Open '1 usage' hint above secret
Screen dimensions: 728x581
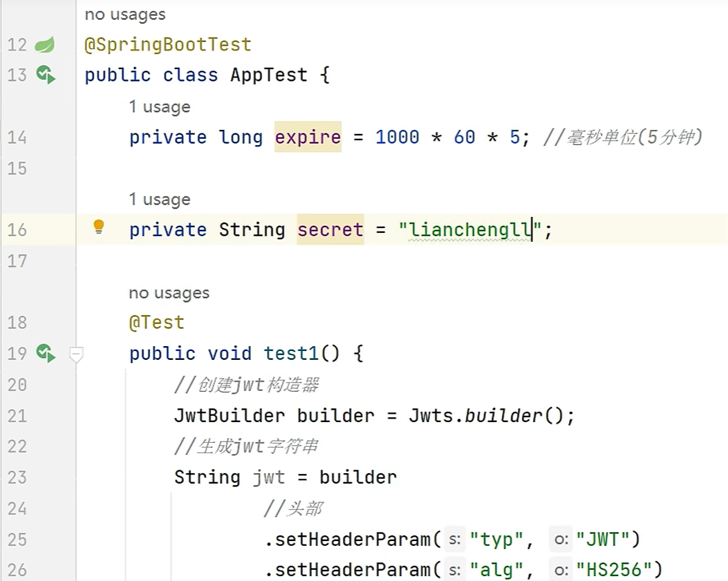click(x=160, y=199)
